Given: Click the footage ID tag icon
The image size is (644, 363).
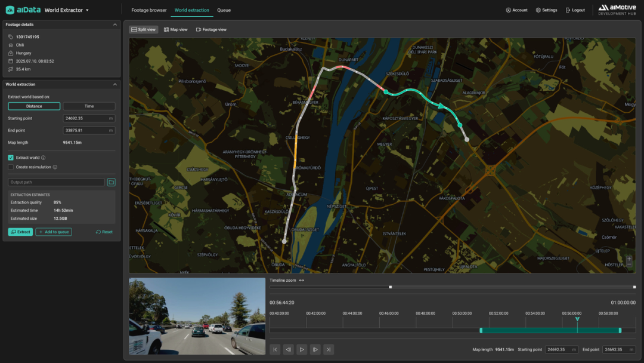Looking at the screenshot, I should [x=11, y=37].
